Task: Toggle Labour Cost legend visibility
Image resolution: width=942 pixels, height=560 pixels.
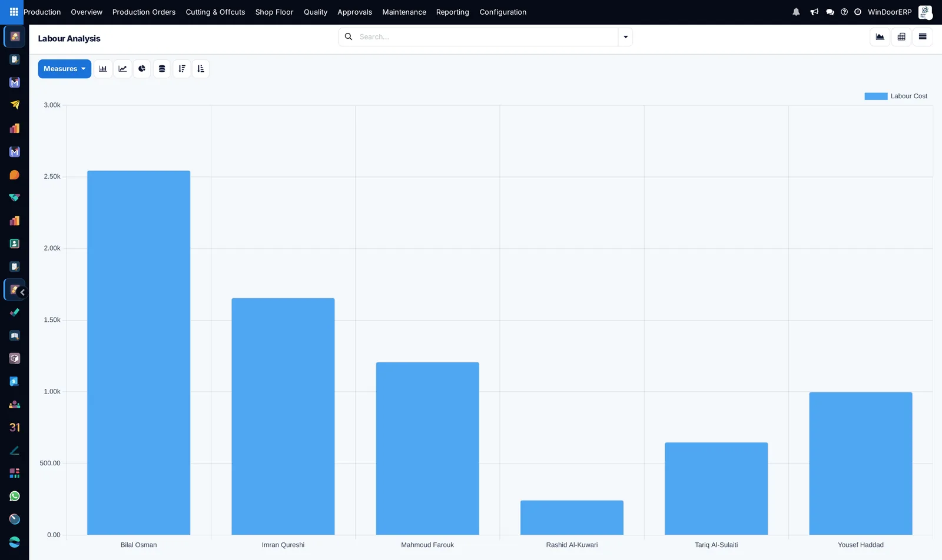Action: click(895, 96)
